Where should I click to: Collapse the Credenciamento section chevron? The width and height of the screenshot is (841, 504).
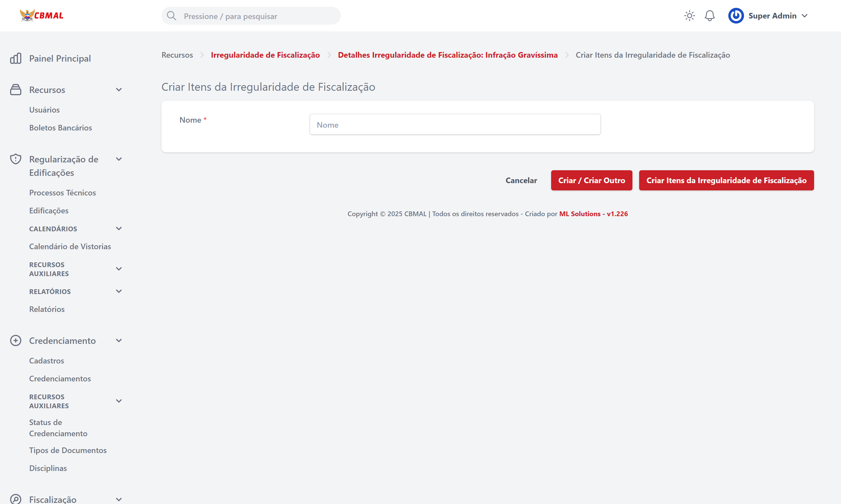tap(119, 341)
